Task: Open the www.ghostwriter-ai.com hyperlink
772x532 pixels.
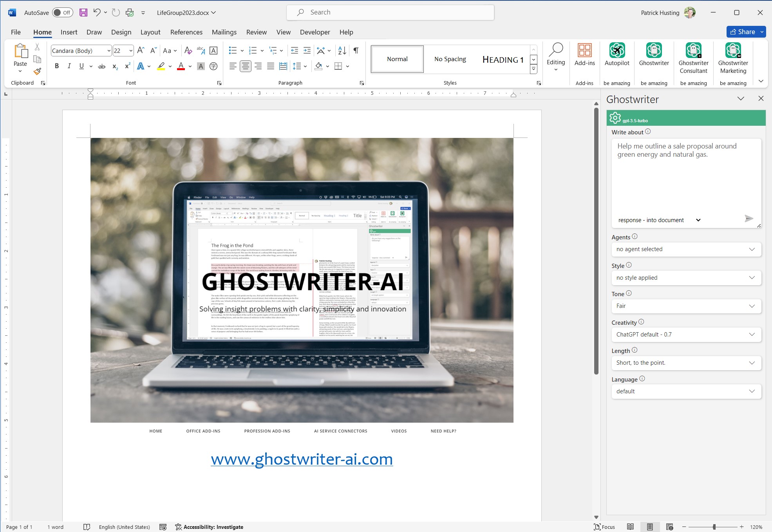Action: point(302,459)
